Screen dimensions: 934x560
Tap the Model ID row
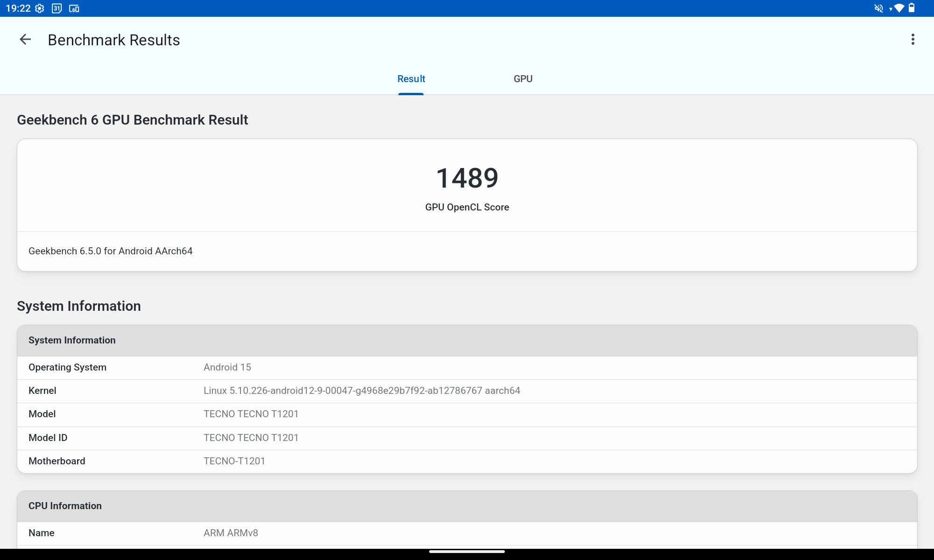click(467, 438)
